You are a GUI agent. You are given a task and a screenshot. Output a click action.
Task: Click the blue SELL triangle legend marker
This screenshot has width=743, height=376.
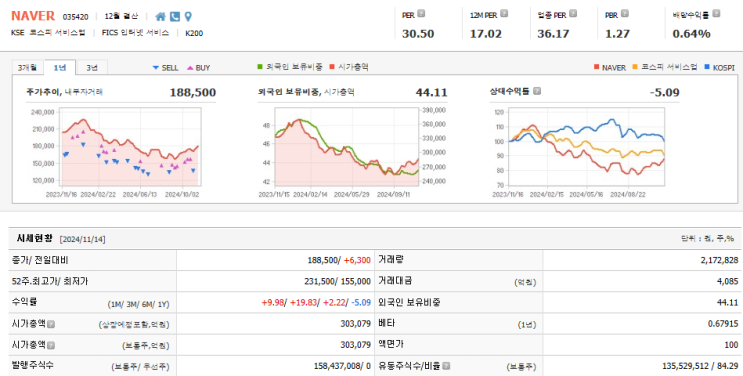tap(155, 68)
